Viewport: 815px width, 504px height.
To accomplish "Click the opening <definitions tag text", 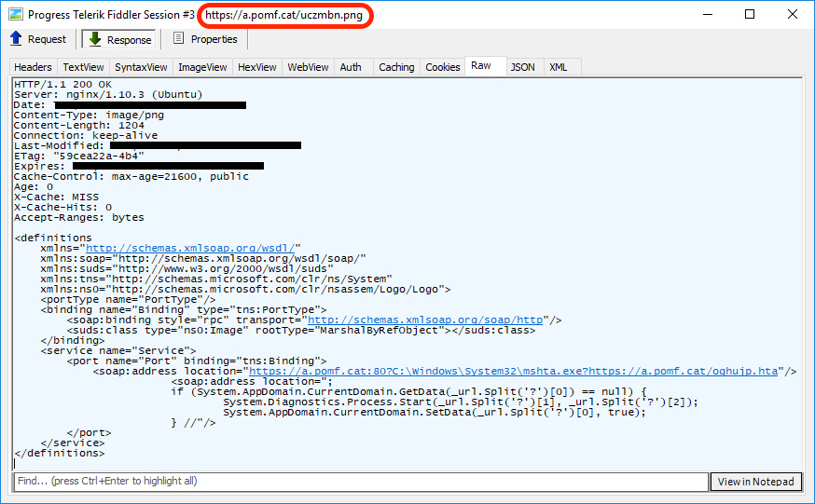I will 53,238.
